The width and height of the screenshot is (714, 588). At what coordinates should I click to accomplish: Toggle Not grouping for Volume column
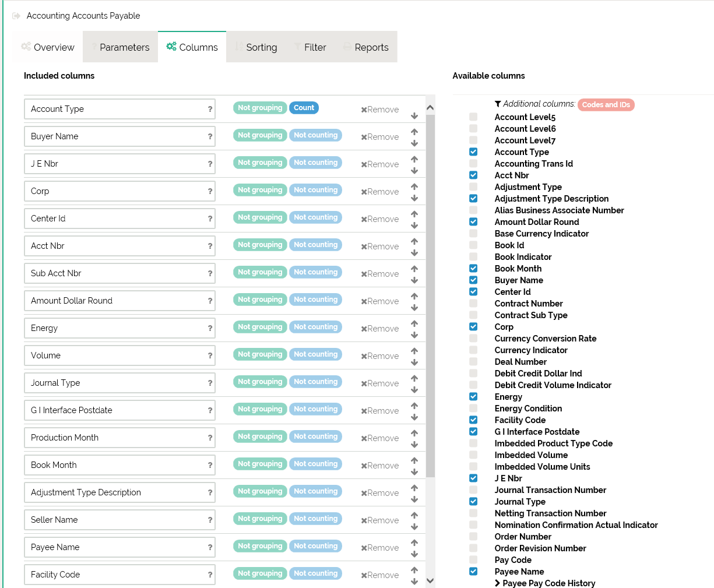pyautogui.click(x=260, y=354)
